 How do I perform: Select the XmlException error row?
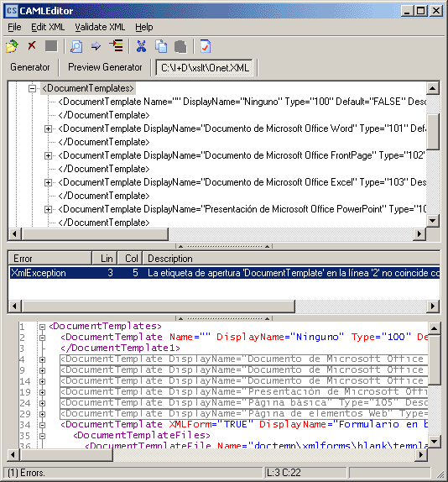point(225,273)
